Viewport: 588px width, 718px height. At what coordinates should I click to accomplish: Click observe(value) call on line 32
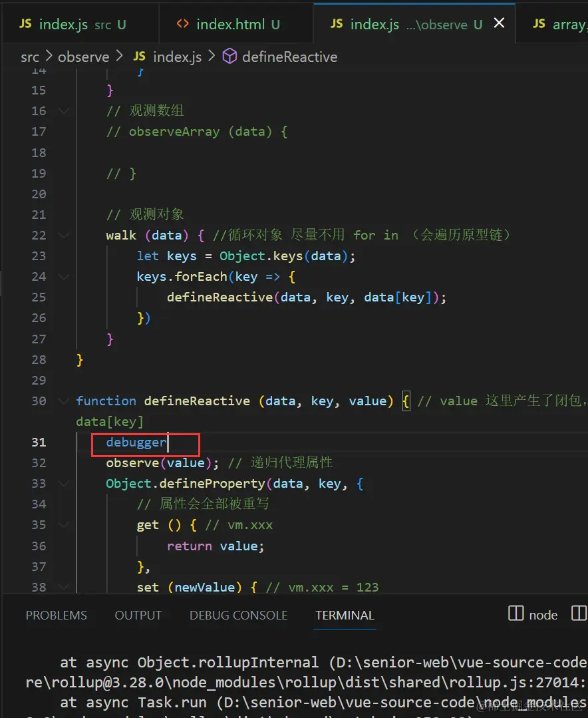162,463
